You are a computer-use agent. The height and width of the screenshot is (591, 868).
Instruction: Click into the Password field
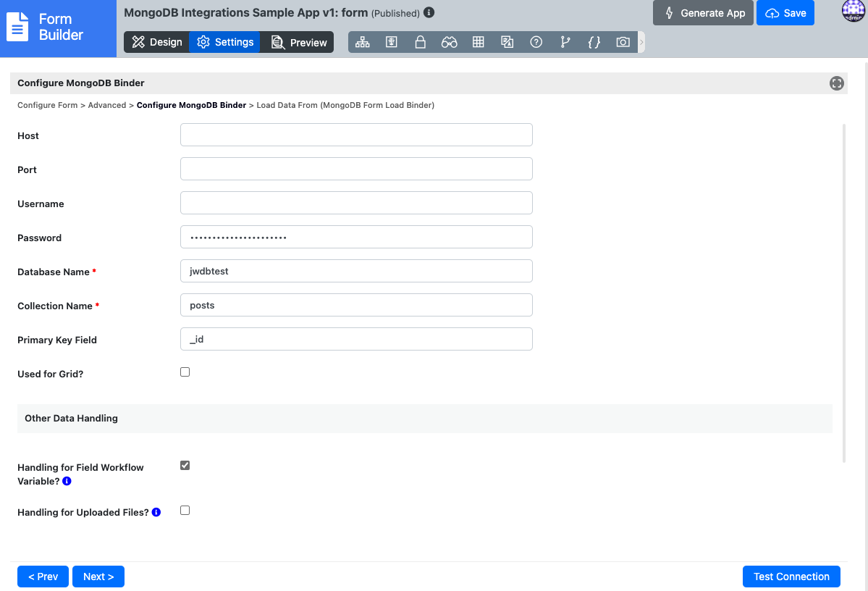click(x=356, y=237)
